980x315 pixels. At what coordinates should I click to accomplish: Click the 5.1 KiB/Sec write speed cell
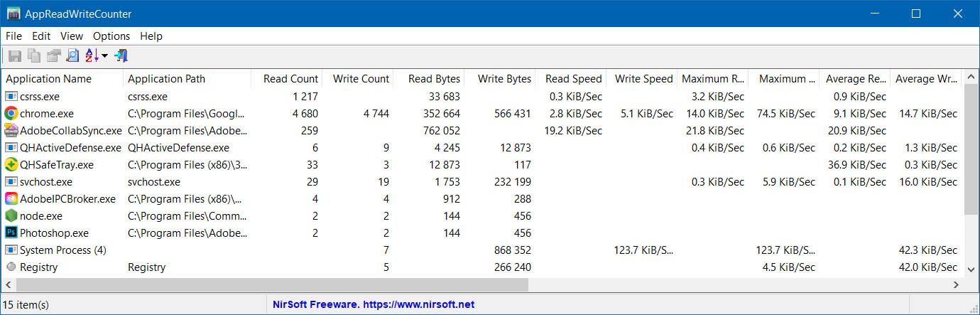(x=647, y=113)
